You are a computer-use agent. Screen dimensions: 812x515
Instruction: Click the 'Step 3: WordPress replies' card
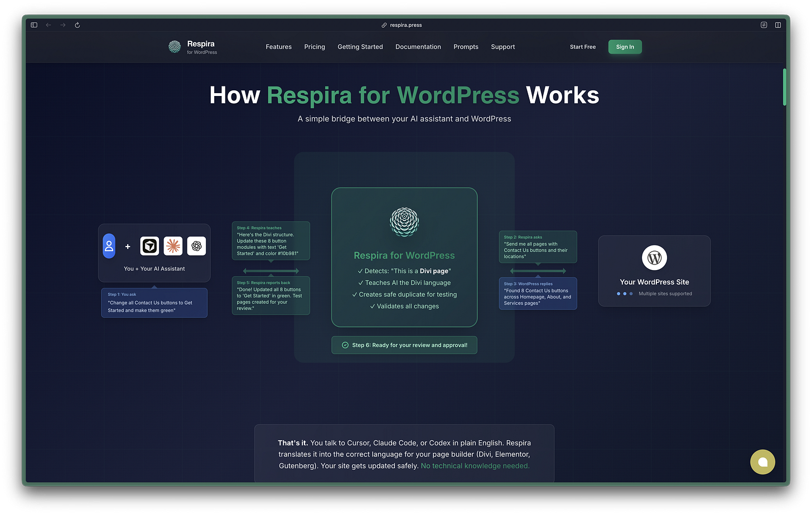click(x=538, y=293)
